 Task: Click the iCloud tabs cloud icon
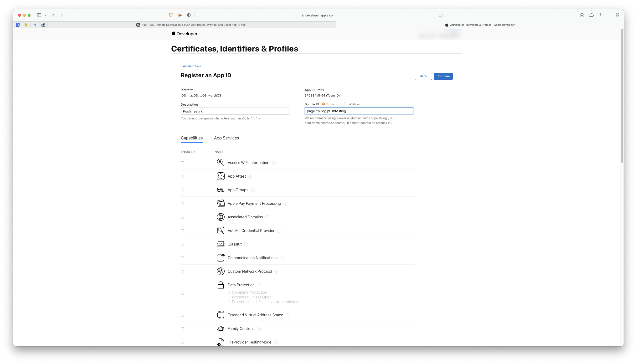pyautogui.click(x=591, y=15)
